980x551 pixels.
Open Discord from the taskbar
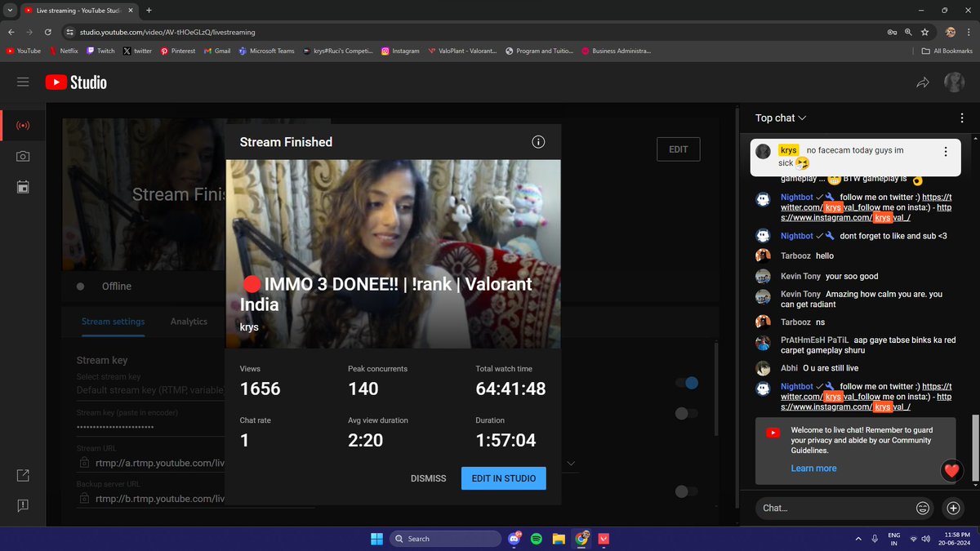click(514, 539)
